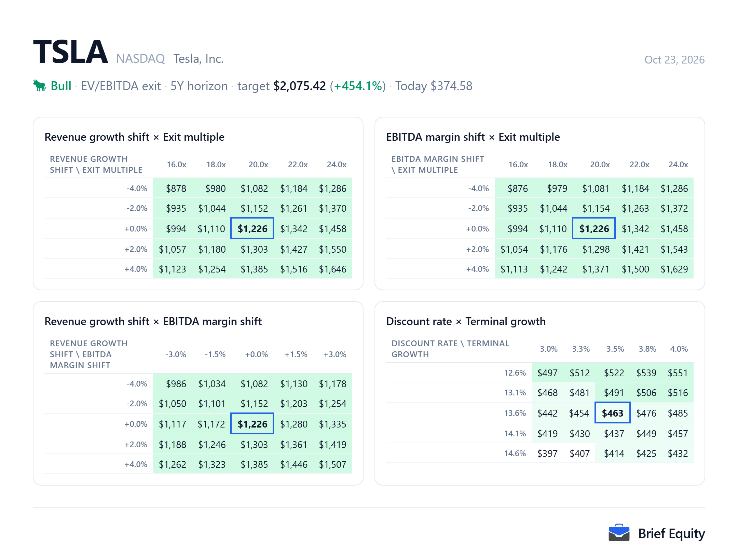This screenshot has width=738, height=560.
Task: Click the Tesla, Inc. company name
Action: 199,59
